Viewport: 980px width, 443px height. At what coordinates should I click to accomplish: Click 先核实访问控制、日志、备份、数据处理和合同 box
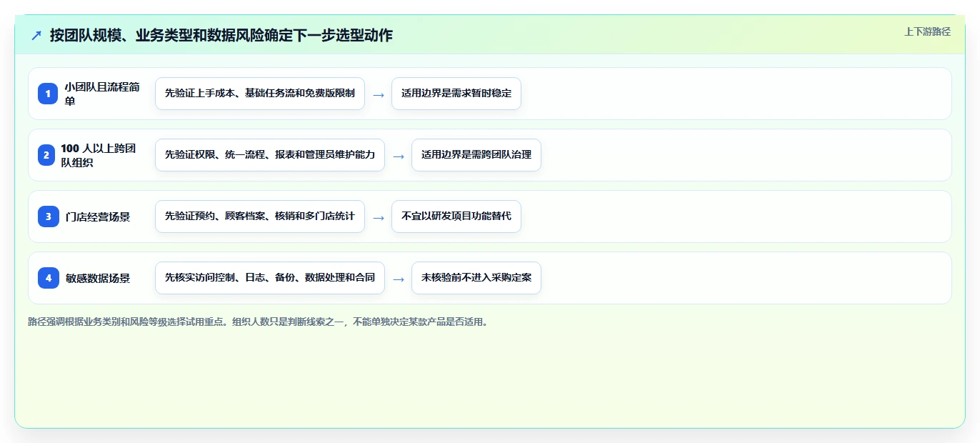point(270,278)
